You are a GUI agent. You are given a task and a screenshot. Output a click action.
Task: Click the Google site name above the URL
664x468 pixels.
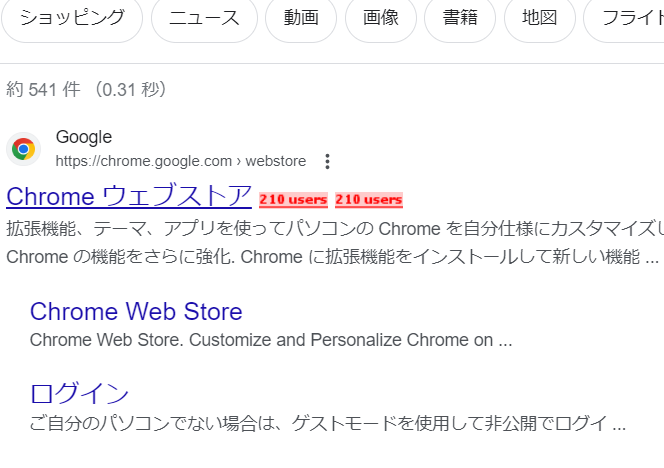tap(84, 137)
